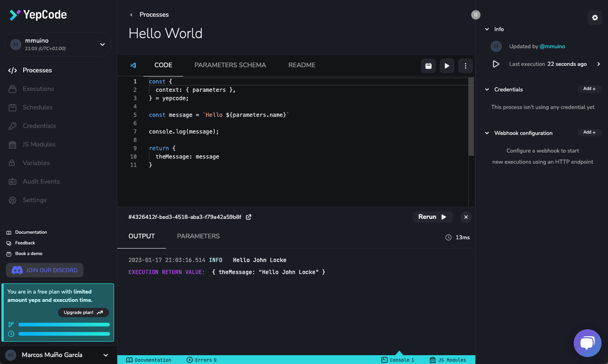Click the last execution play icon
Screen dimensions: 608x364
coord(496,64)
